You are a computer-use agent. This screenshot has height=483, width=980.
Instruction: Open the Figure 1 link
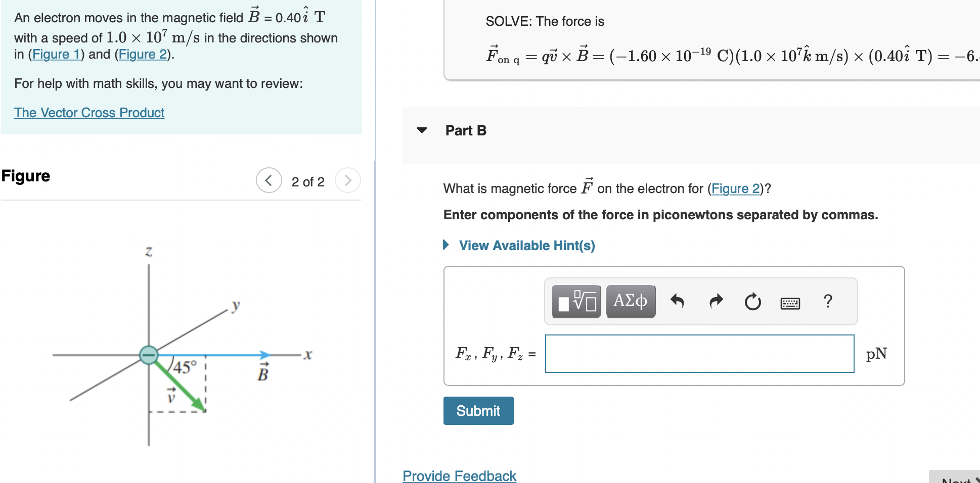click(x=57, y=54)
